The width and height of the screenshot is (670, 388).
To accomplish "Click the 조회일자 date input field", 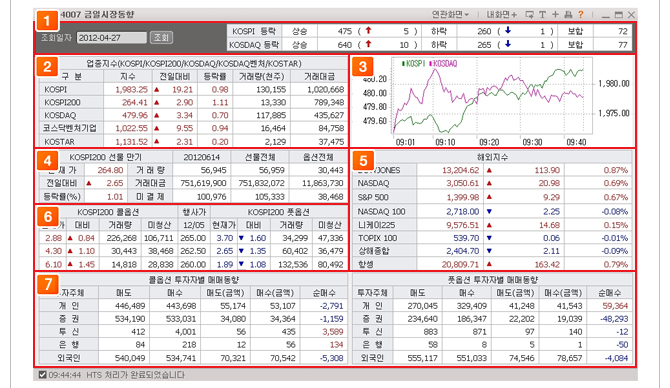I will pyautogui.click(x=112, y=38).
